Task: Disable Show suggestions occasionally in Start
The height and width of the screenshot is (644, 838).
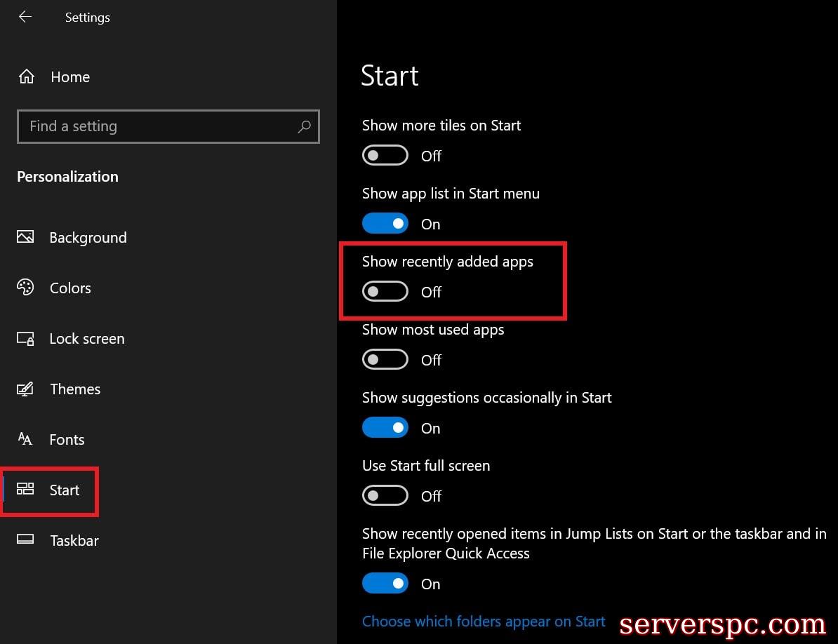Action: pos(385,428)
